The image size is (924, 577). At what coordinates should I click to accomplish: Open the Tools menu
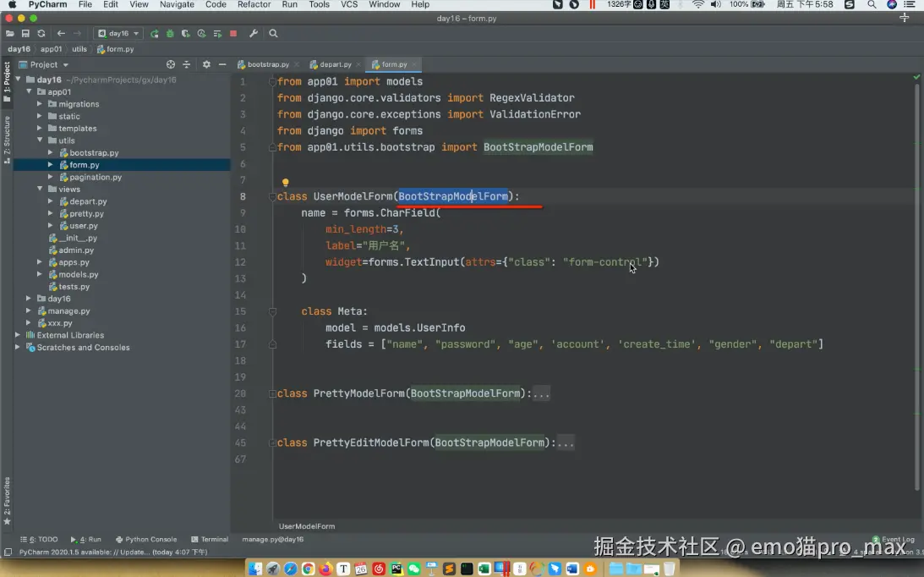319,5
